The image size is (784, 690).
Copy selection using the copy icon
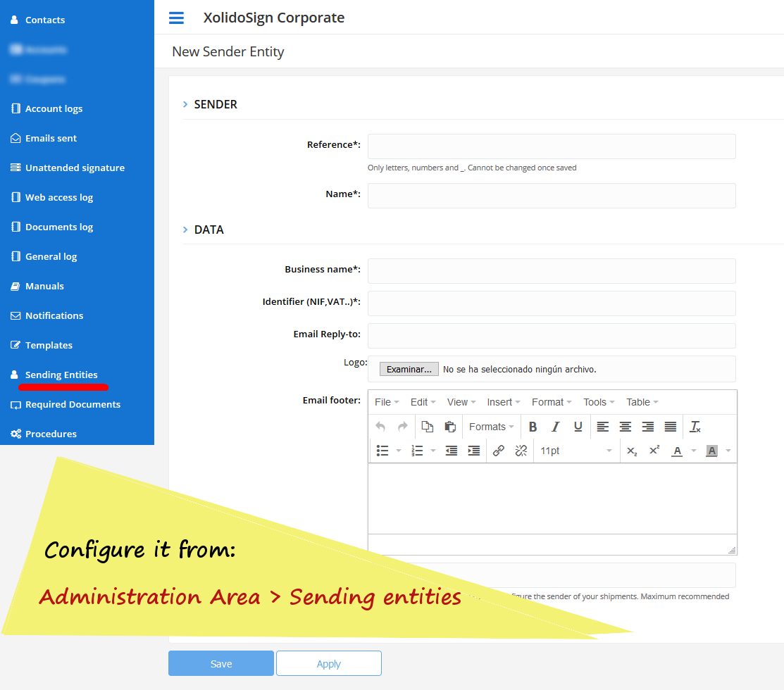pos(428,427)
